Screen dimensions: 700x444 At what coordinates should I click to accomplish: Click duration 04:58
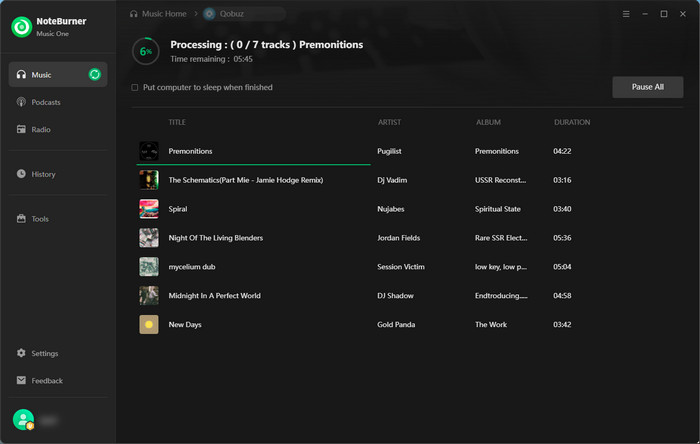562,295
